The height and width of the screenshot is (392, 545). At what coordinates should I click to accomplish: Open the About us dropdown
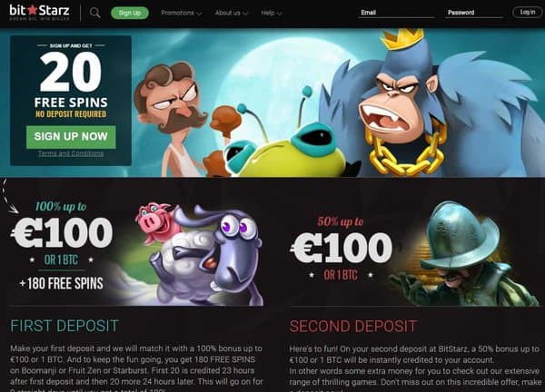click(232, 13)
